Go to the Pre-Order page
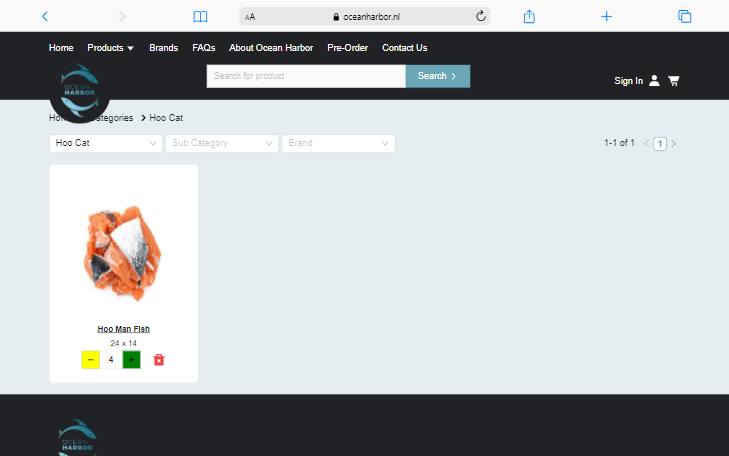The width and height of the screenshot is (729, 456). [x=347, y=48]
